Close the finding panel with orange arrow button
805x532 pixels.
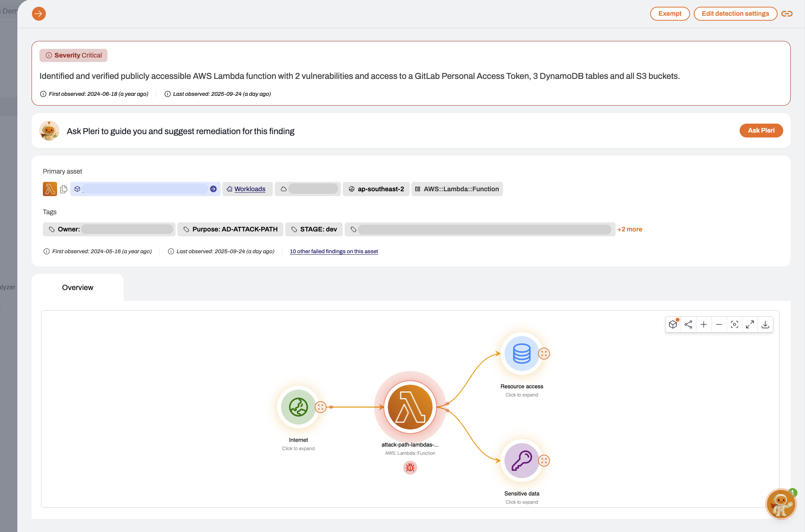tap(39, 14)
